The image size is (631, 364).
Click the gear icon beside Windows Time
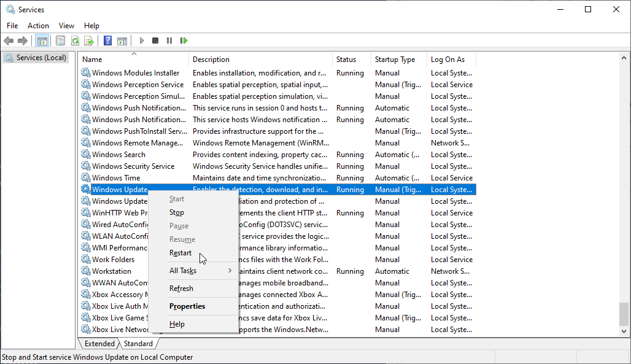click(x=86, y=177)
